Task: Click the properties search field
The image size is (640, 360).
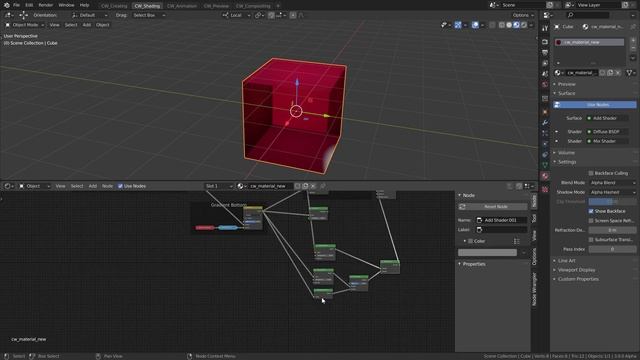Action: (588, 15)
